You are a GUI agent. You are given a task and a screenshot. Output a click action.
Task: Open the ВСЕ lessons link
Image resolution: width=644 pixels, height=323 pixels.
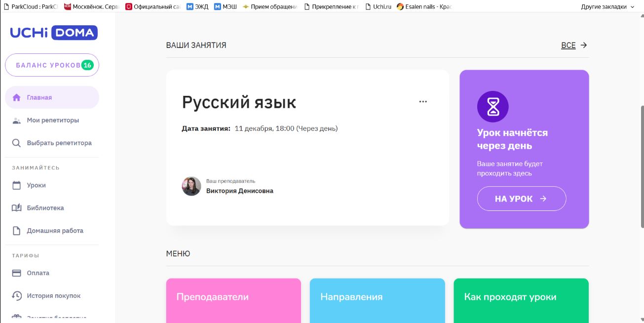tap(574, 45)
